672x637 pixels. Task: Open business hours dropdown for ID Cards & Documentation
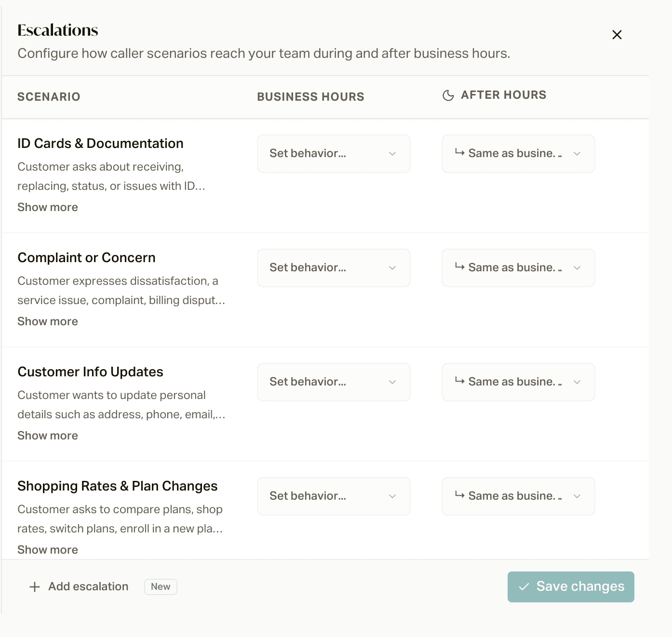pos(334,154)
